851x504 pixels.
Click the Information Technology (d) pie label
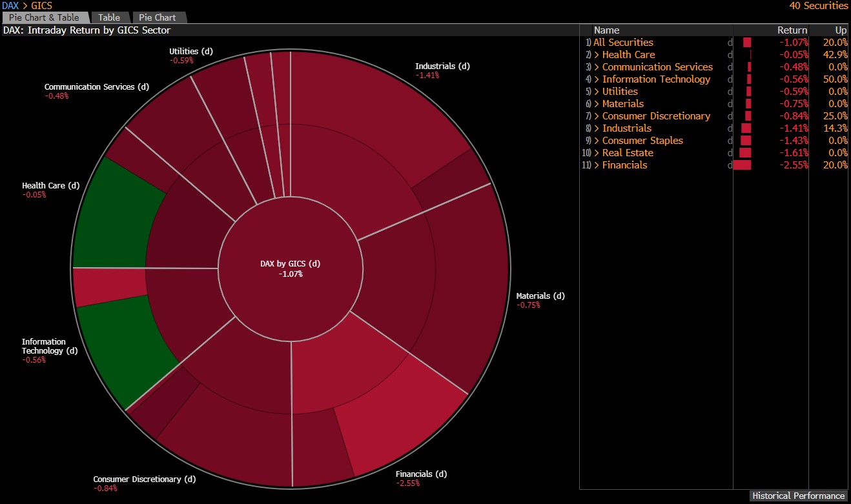[49, 347]
